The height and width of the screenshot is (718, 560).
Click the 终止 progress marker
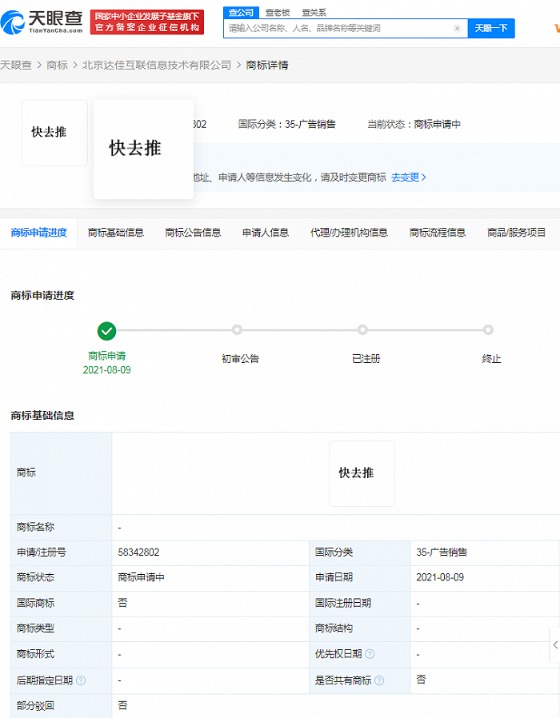click(x=488, y=330)
